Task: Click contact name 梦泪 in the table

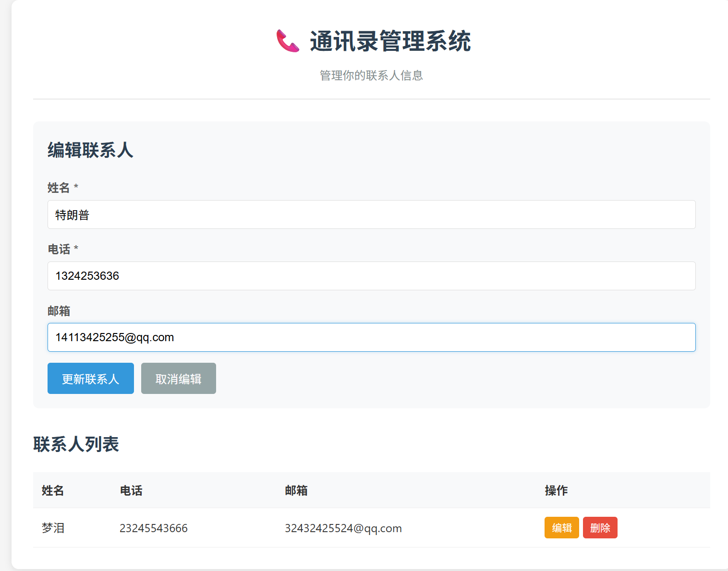Action: (53, 527)
